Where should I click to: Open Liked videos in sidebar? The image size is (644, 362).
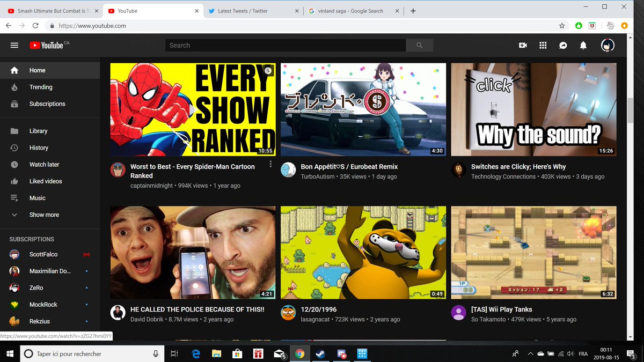[50, 181]
